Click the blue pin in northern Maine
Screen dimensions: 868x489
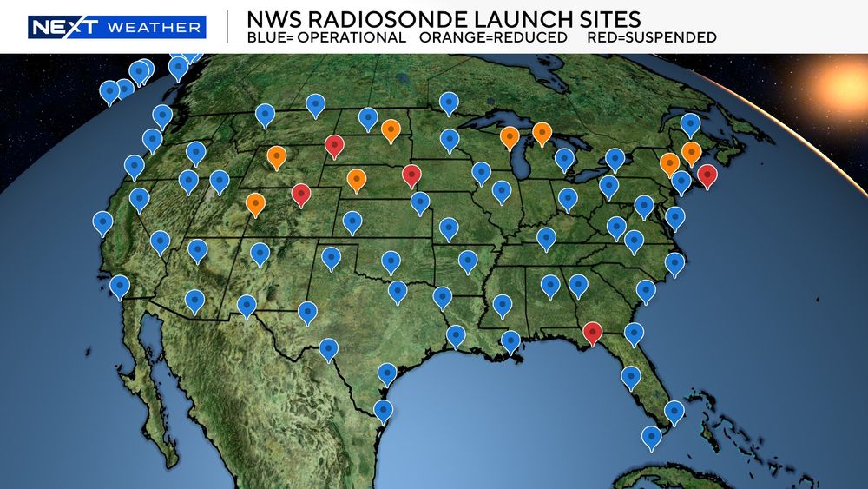[690, 125]
